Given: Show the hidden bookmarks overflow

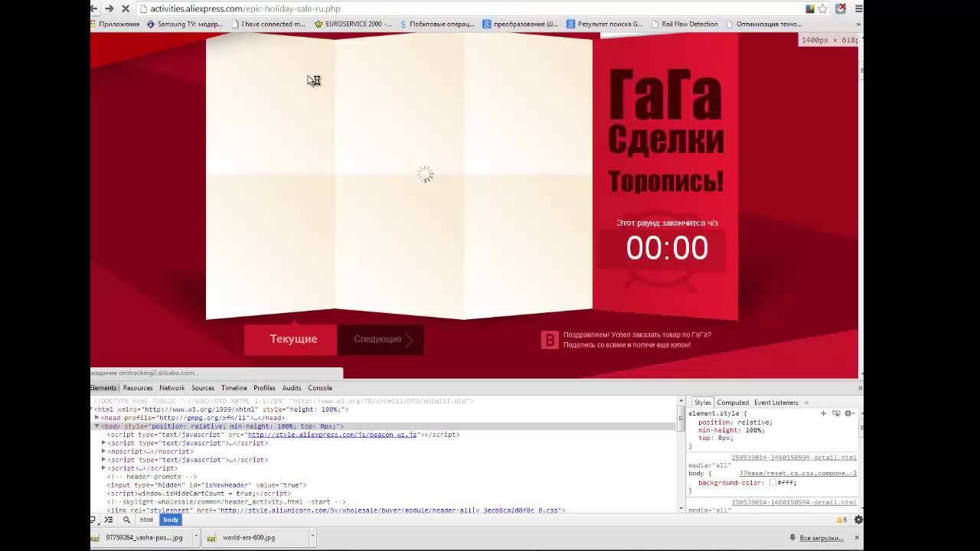Looking at the screenshot, I should point(859,24).
